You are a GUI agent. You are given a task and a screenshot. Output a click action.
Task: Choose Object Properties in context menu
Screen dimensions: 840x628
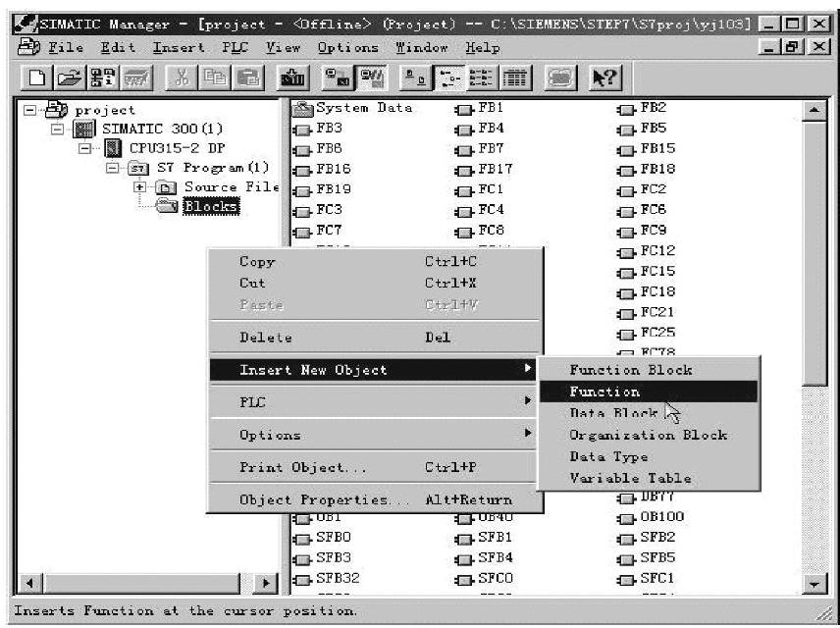tap(375, 499)
